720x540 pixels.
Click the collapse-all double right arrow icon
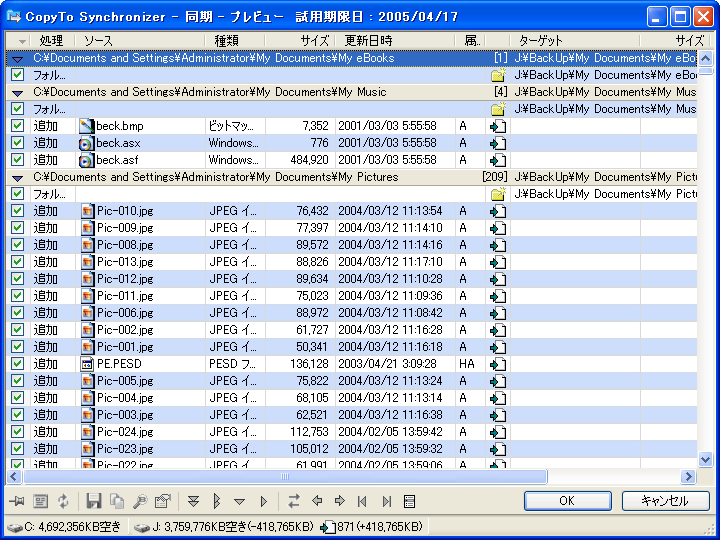point(217,501)
